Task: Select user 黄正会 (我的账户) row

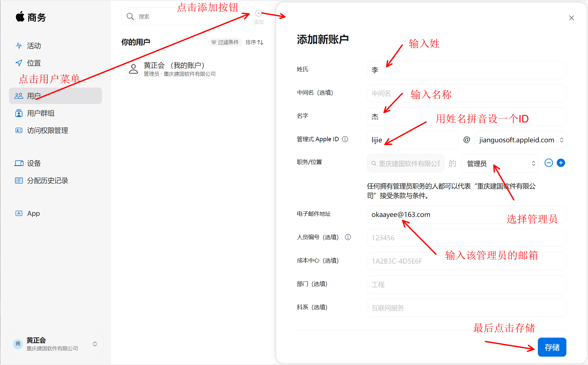Action: pos(193,69)
